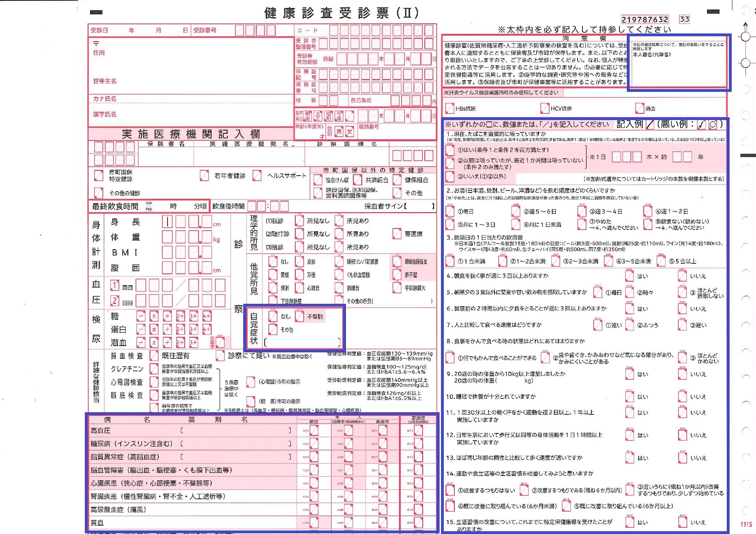The image size is (756, 534).
Task: Tick 既往 checkbox in the 高血圧 row
Action: pyautogui.click(x=314, y=431)
